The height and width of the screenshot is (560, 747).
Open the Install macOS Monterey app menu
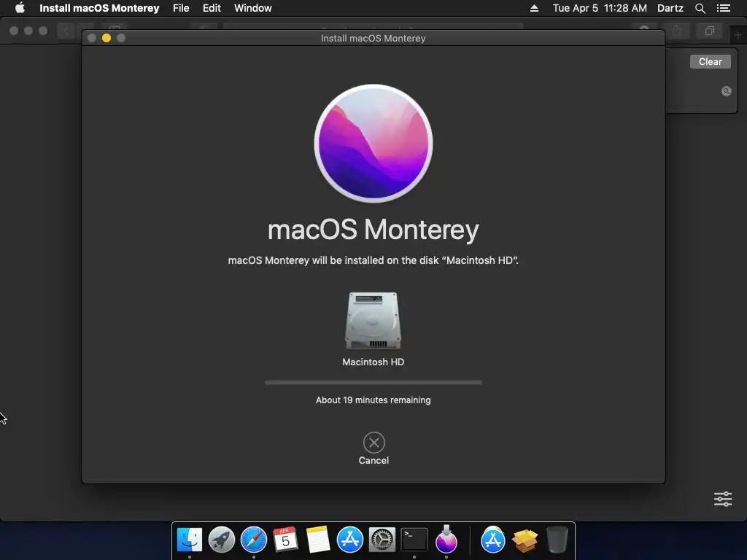pos(99,8)
